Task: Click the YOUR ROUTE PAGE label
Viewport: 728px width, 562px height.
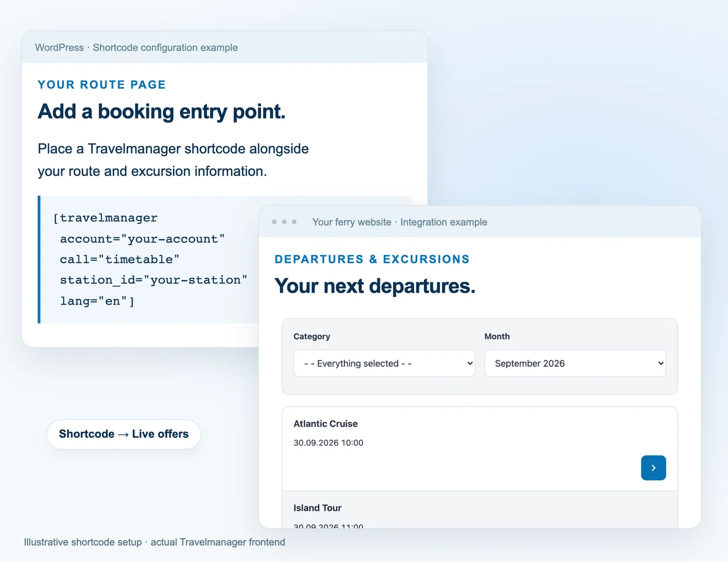Action: pyautogui.click(x=102, y=85)
